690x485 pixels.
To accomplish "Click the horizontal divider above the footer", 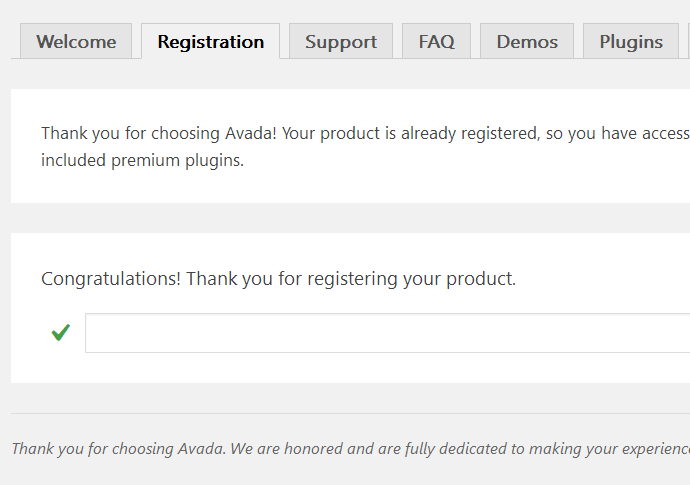I will (350, 413).
